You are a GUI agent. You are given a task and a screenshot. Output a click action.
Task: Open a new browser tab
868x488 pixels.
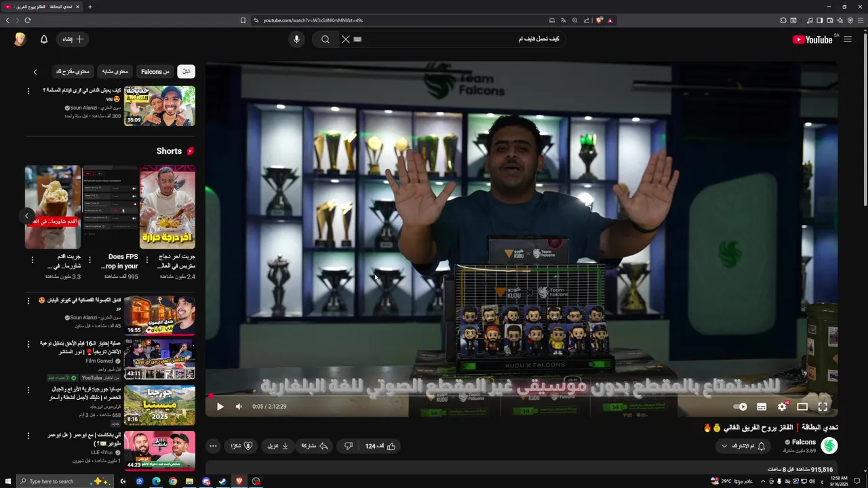pos(90,7)
